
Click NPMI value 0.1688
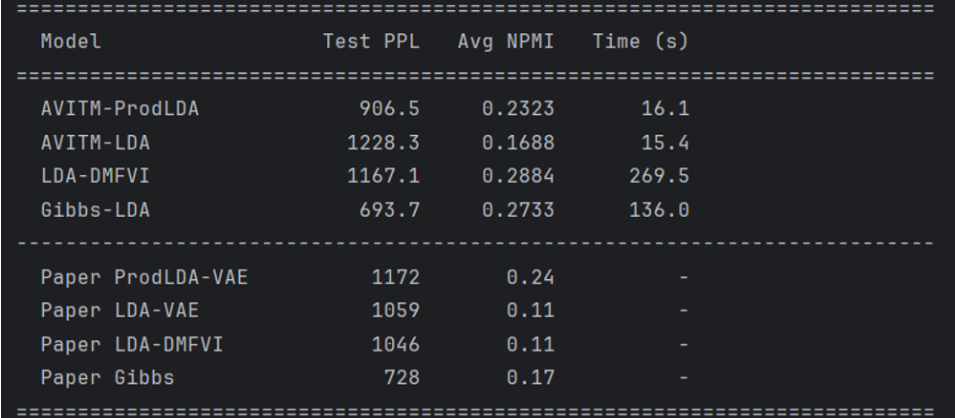[x=518, y=143]
